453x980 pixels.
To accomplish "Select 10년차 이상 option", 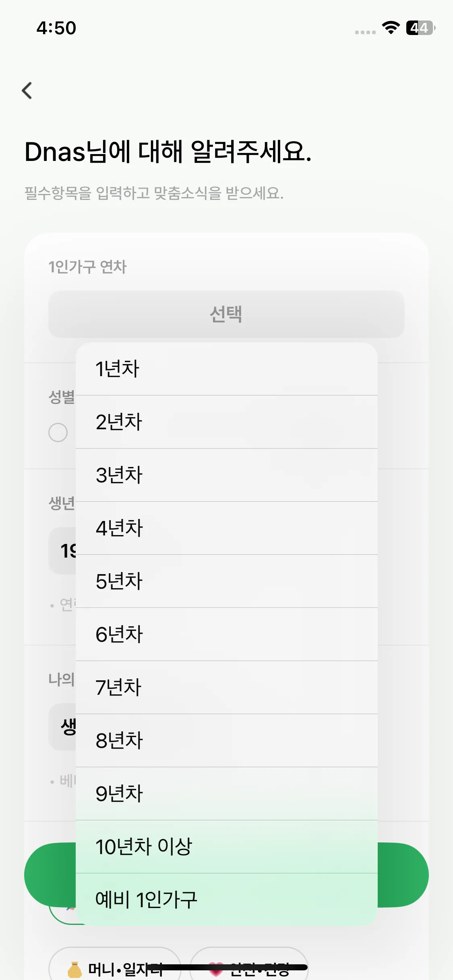I will pyautogui.click(x=226, y=847).
